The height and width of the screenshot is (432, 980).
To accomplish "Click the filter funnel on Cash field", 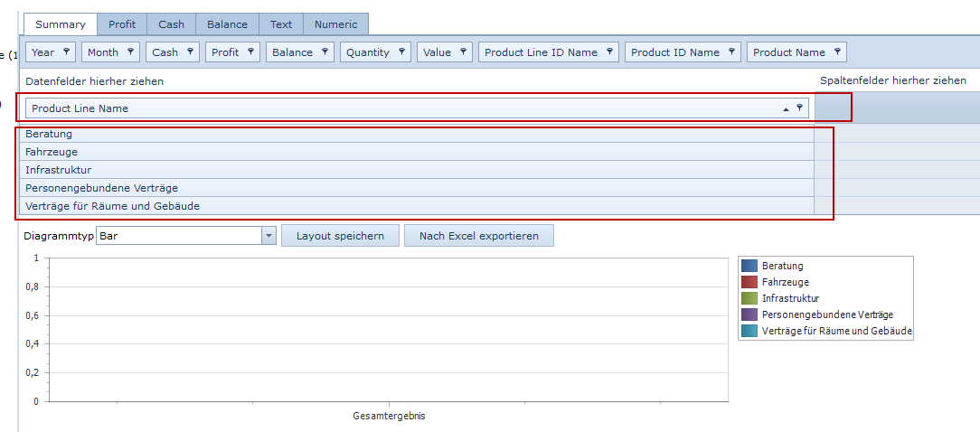I will pyautogui.click(x=191, y=52).
